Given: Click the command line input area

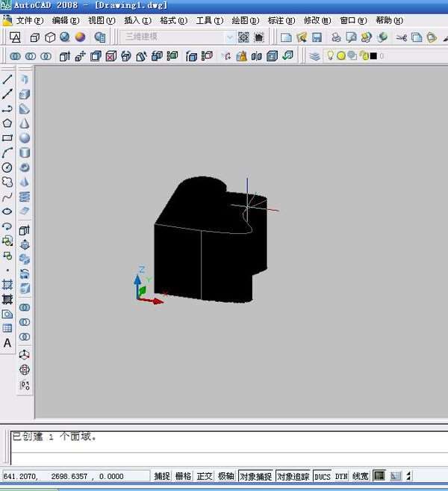Looking at the screenshot, I should [229, 458].
